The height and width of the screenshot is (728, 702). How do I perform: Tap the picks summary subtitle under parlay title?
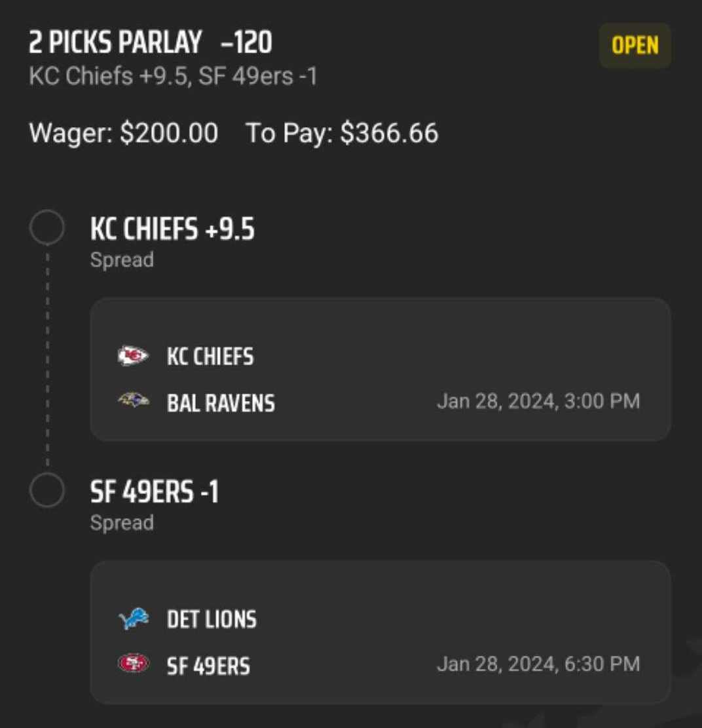(x=173, y=77)
